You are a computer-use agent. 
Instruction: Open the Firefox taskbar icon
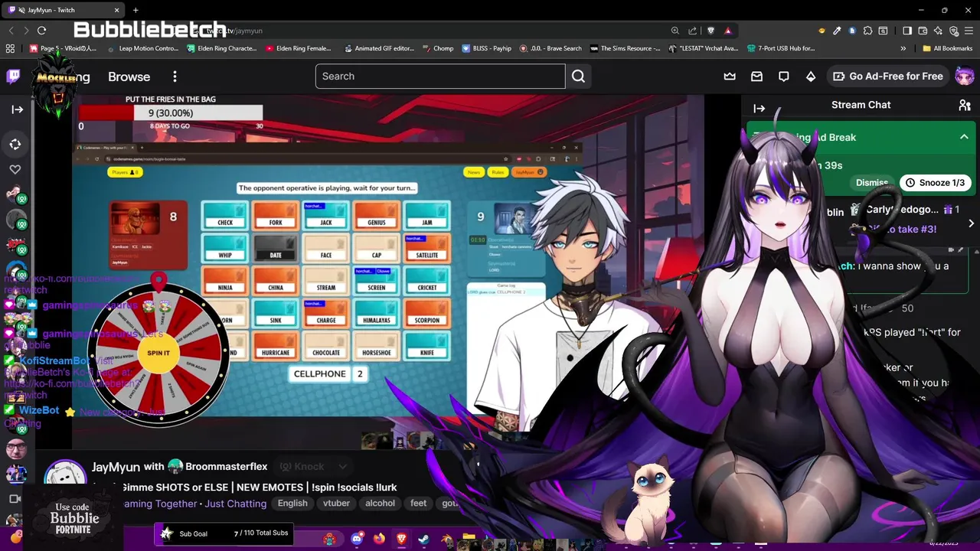pyautogui.click(x=379, y=539)
